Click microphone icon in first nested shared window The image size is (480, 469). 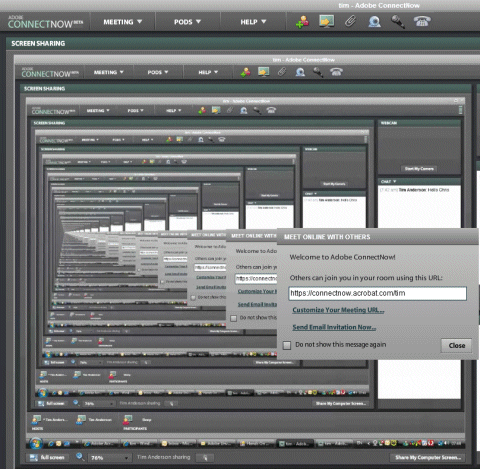click(318, 72)
